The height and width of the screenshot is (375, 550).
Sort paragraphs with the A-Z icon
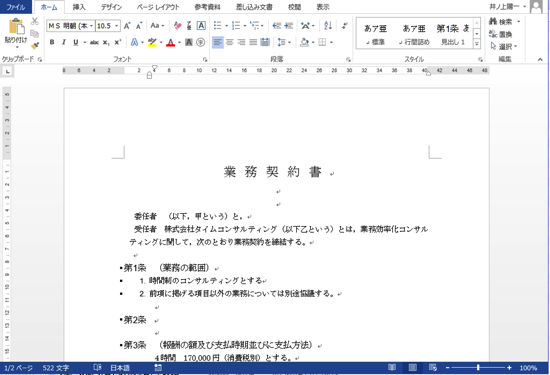(x=328, y=26)
